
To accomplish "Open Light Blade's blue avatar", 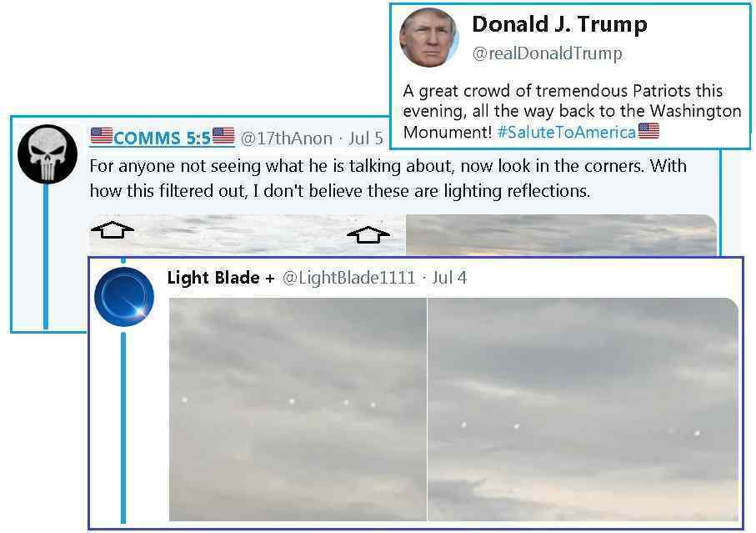I will click(124, 297).
